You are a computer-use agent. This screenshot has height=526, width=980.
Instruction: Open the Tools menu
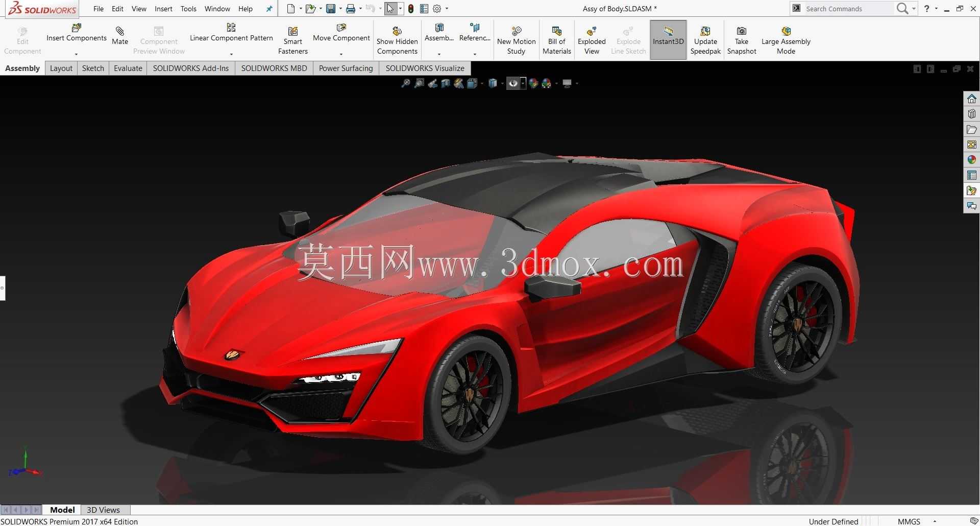(188, 9)
